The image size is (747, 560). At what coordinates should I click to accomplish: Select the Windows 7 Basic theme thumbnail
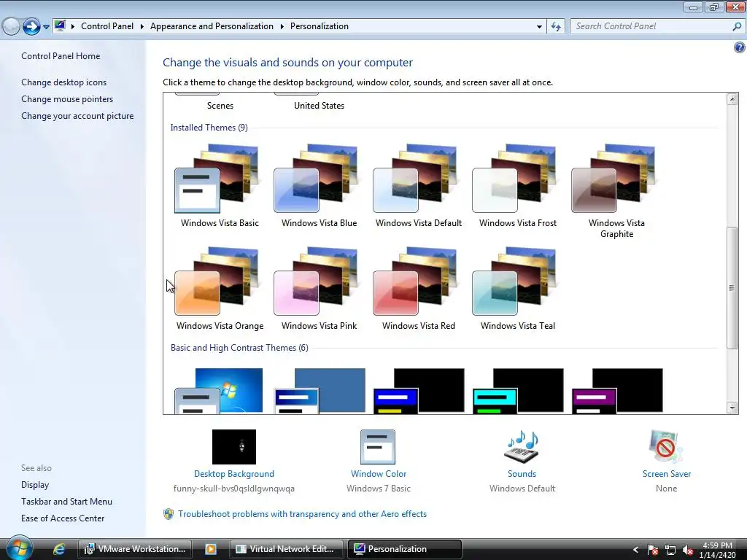(219, 390)
